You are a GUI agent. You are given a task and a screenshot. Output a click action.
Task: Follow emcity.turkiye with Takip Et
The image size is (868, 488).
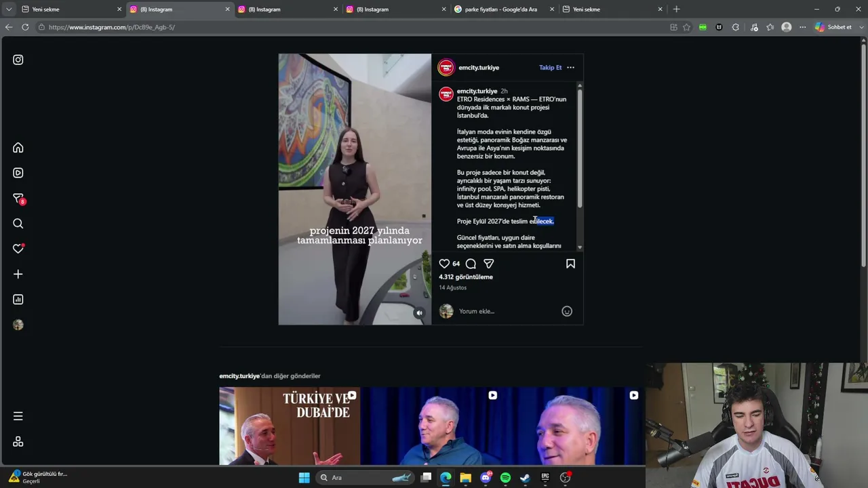[x=551, y=68]
